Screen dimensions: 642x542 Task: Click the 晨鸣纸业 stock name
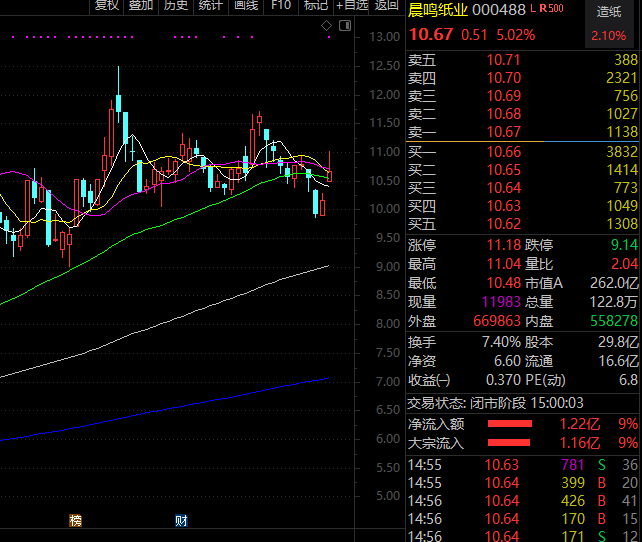pyautogui.click(x=437, y=9)
